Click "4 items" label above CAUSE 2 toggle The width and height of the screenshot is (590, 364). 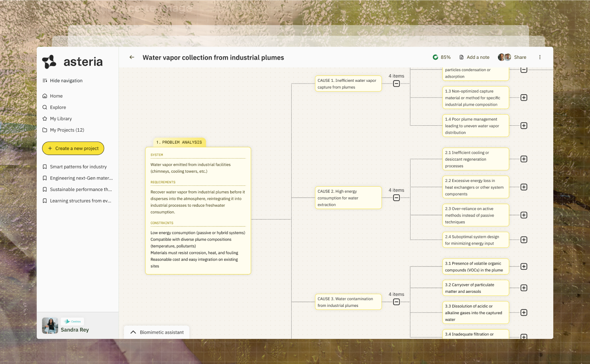pos(396,190)
